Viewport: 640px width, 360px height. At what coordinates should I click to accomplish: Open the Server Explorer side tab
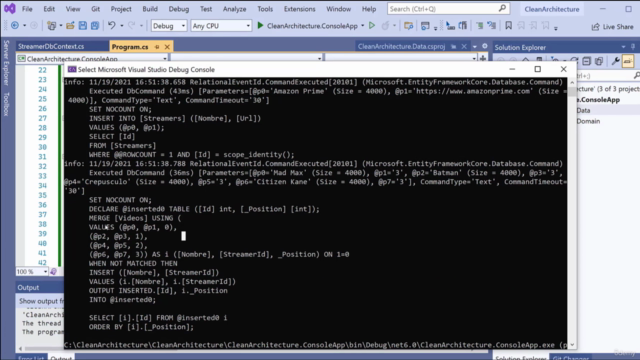point(6,62)
